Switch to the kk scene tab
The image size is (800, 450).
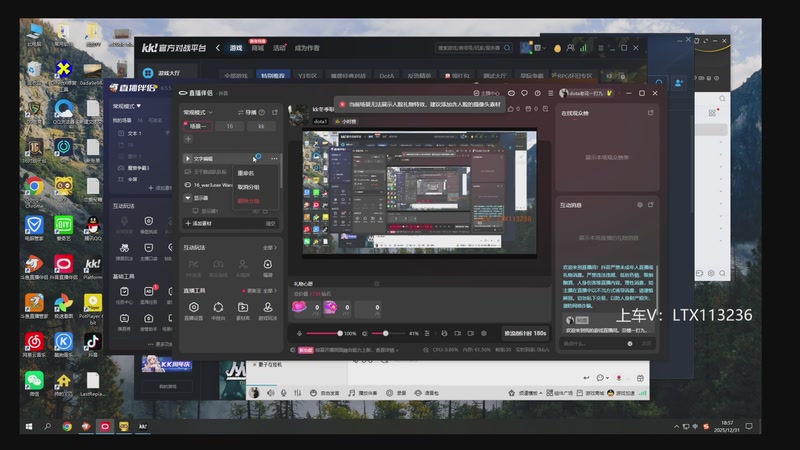261,126
